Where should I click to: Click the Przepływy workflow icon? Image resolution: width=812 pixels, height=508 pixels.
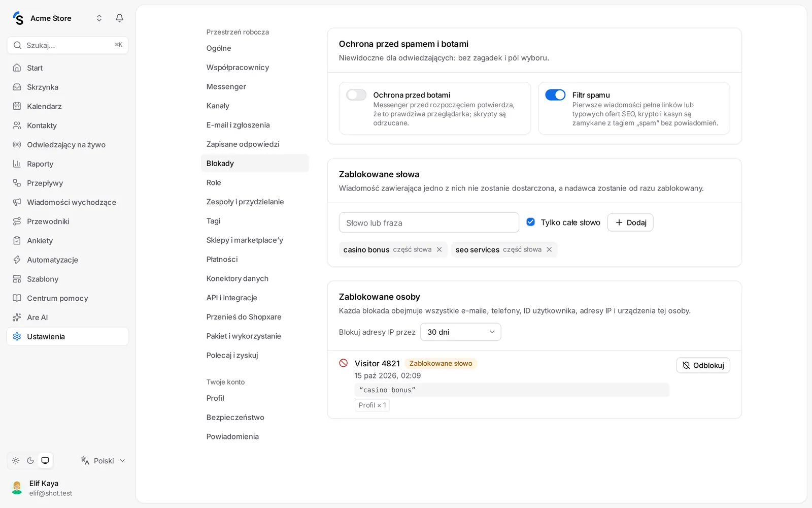17,183
